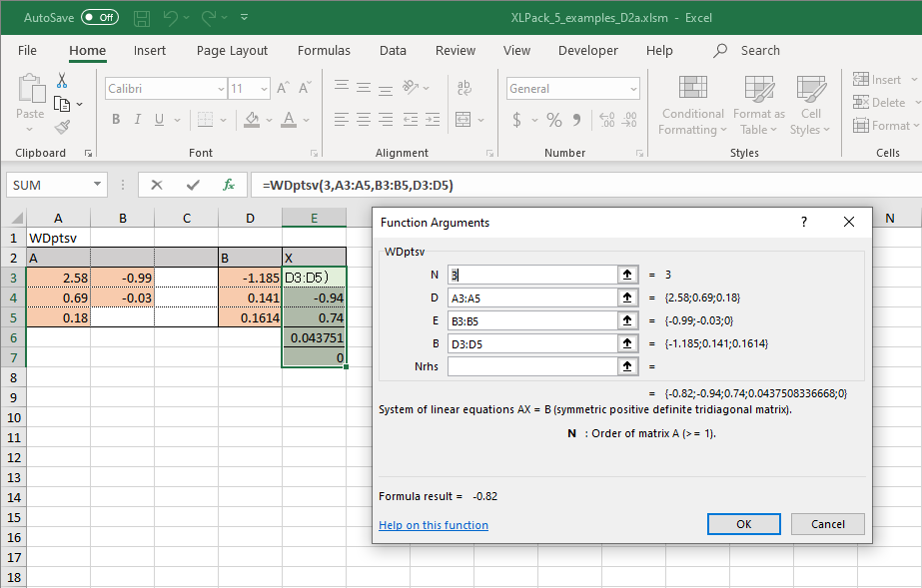Toggle Underline formatting

(159, 120)
